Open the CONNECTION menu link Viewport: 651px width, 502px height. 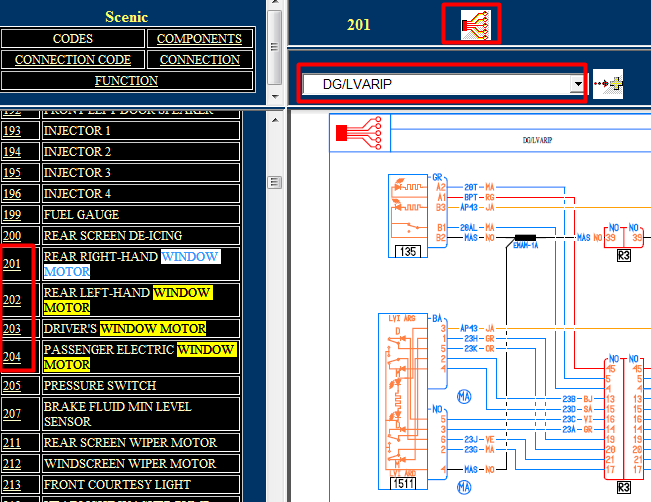(x=200, y=60)
